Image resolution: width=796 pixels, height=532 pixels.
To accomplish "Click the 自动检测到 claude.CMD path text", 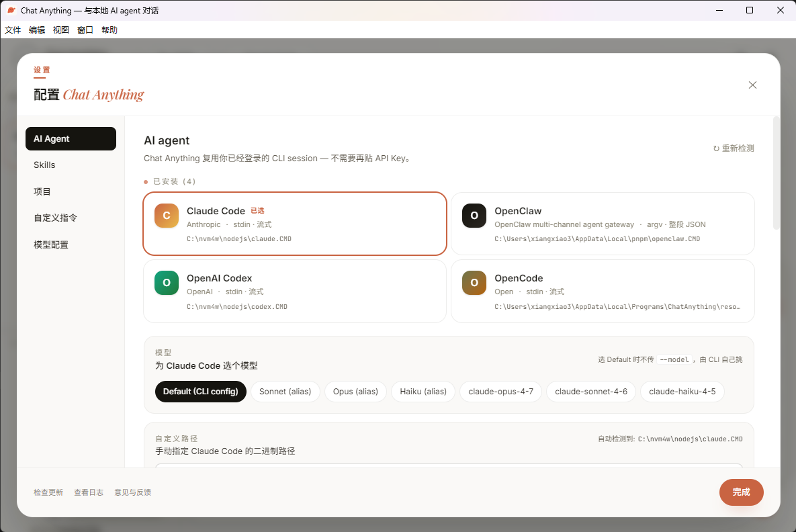I will tap(670, 439).
